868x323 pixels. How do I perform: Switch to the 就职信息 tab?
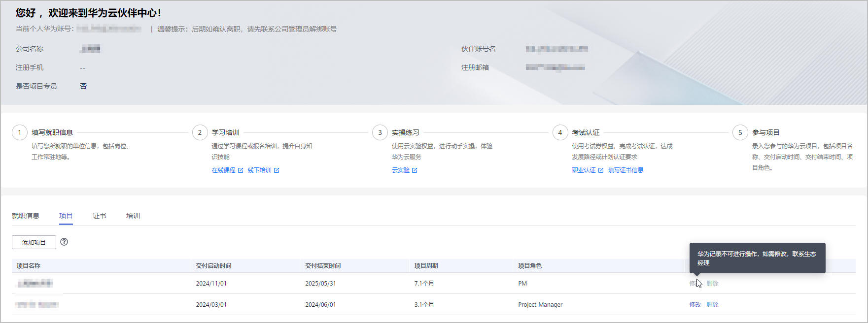26,216
